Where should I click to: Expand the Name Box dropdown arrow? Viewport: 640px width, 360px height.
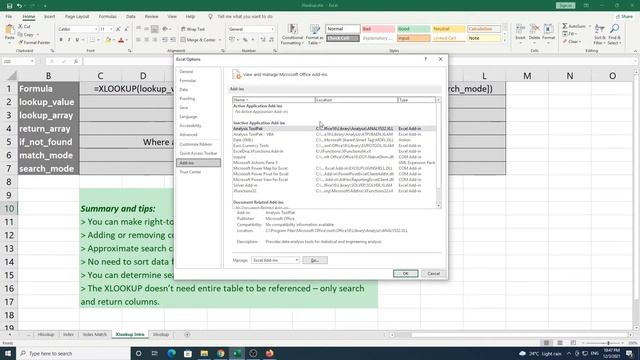(x=32, y=61)
